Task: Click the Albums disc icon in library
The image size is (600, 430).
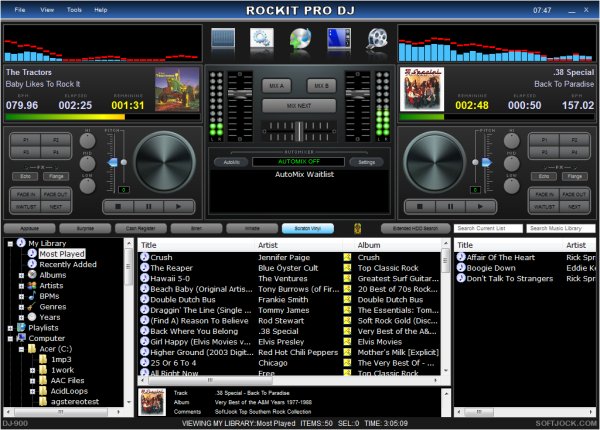Action: pos(32,275)
